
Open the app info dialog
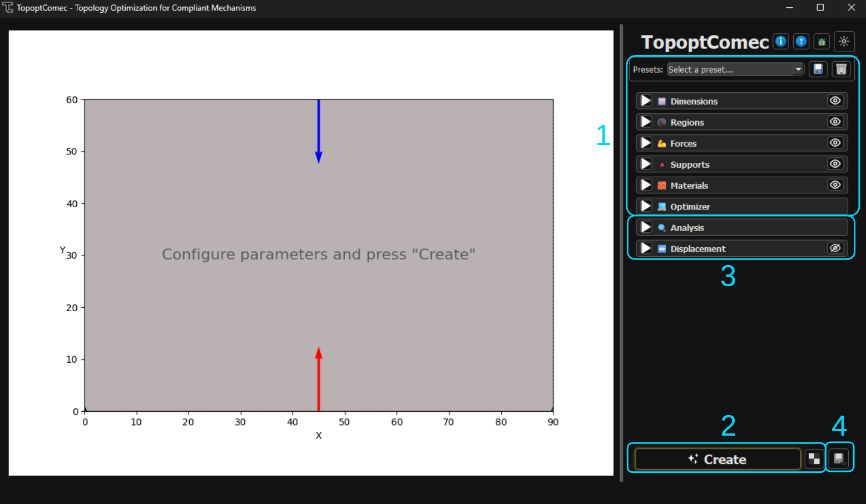click(x=781, y=41)
